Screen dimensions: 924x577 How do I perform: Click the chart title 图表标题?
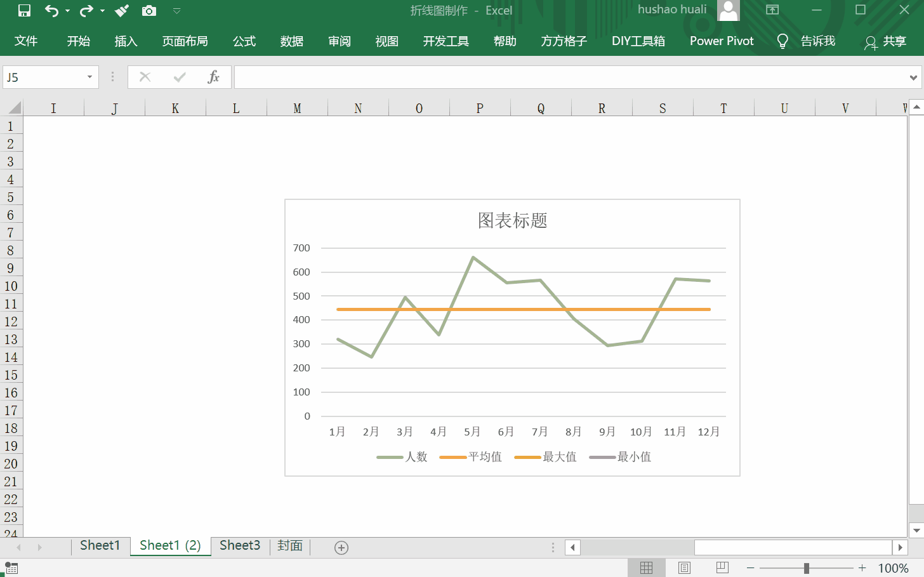512,220
